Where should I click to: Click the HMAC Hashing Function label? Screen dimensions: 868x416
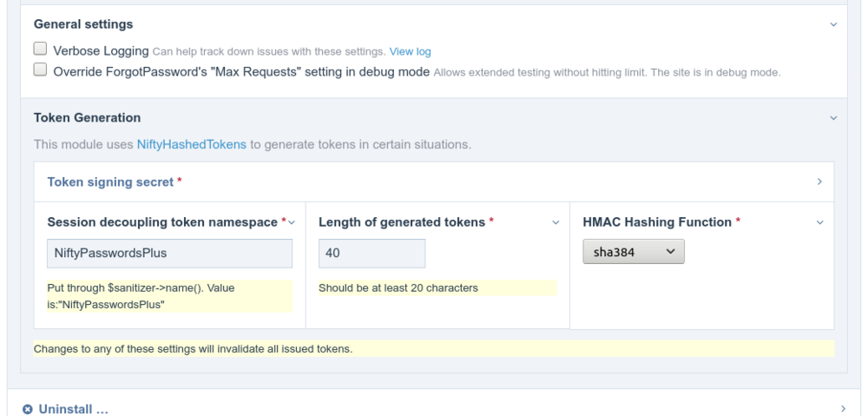(657, 222)
